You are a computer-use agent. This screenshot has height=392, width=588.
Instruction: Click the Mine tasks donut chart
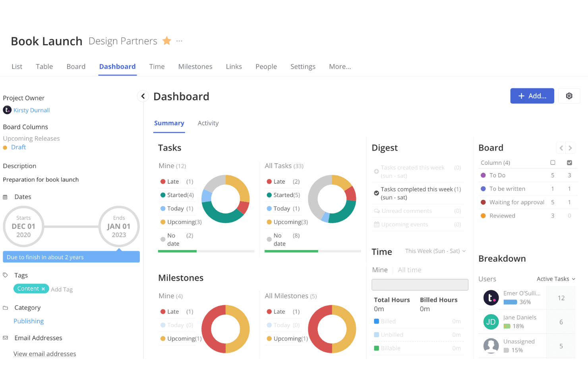[x=226, y=199]
